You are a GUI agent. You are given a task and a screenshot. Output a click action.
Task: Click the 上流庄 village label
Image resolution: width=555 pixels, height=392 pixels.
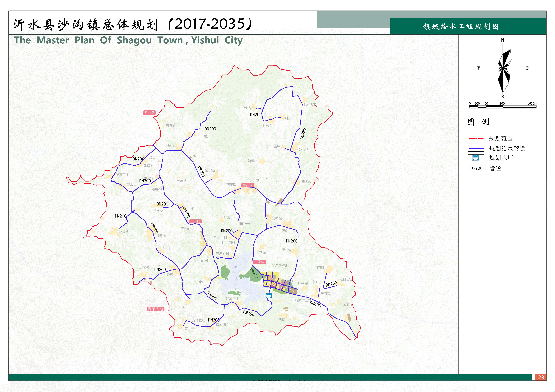coord(170,146)
